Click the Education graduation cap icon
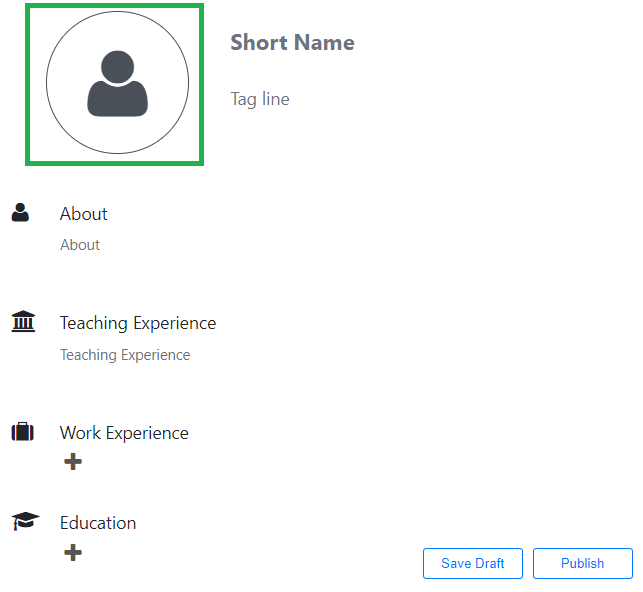 coord(25,521)
